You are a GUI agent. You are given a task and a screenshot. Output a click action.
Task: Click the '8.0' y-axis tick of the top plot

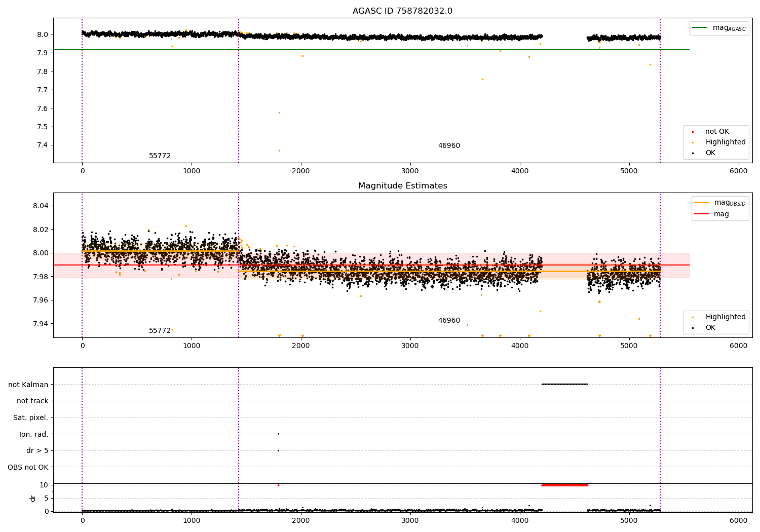43,34
